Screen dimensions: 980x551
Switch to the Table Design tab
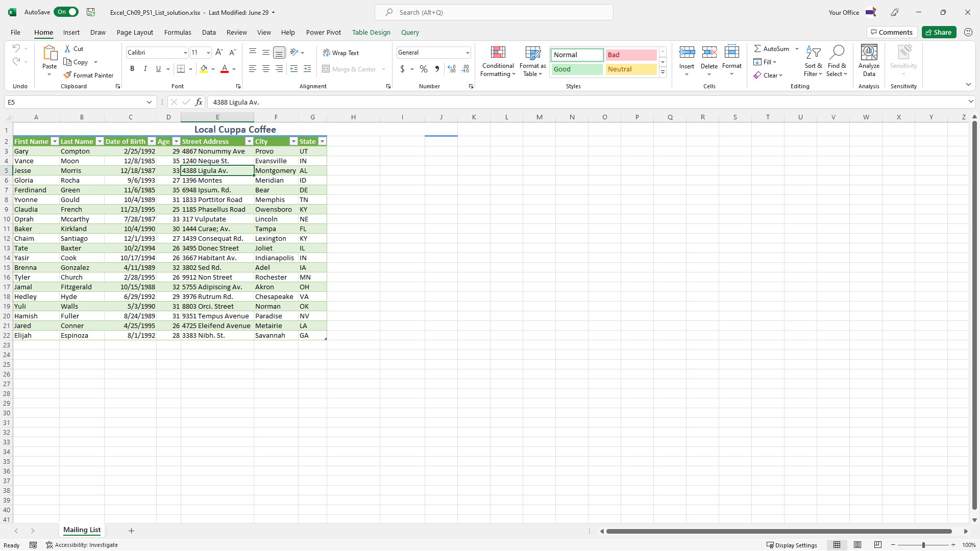371,32
